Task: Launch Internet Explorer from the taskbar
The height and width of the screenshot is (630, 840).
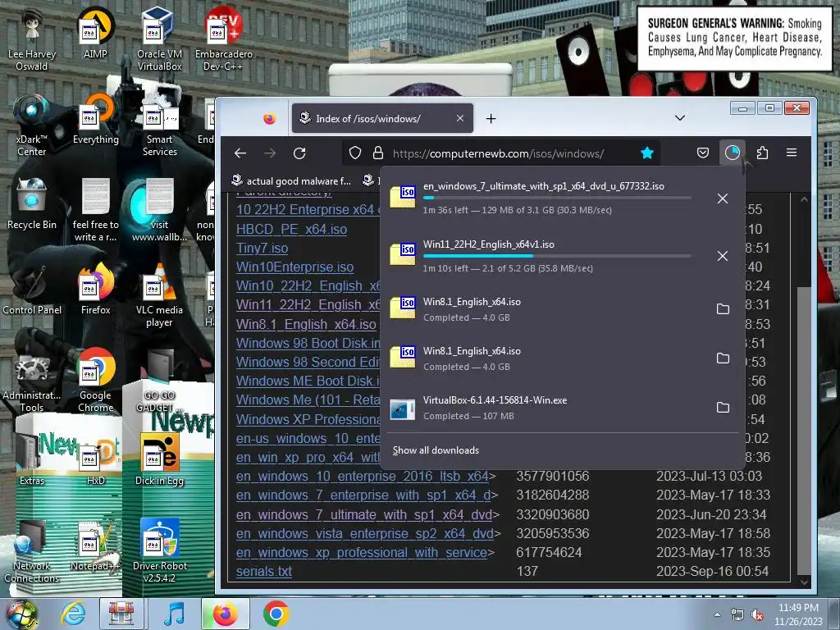Action: [x=72, y=614]
